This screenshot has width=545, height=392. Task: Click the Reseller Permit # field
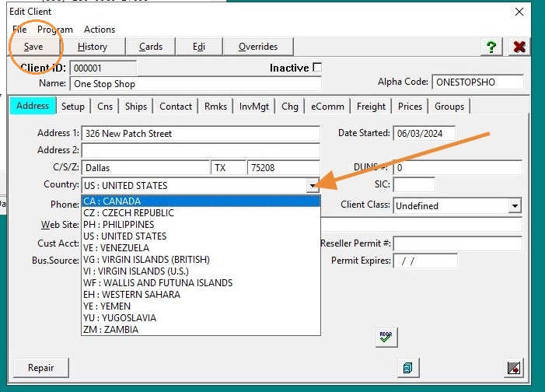[457, 243]
